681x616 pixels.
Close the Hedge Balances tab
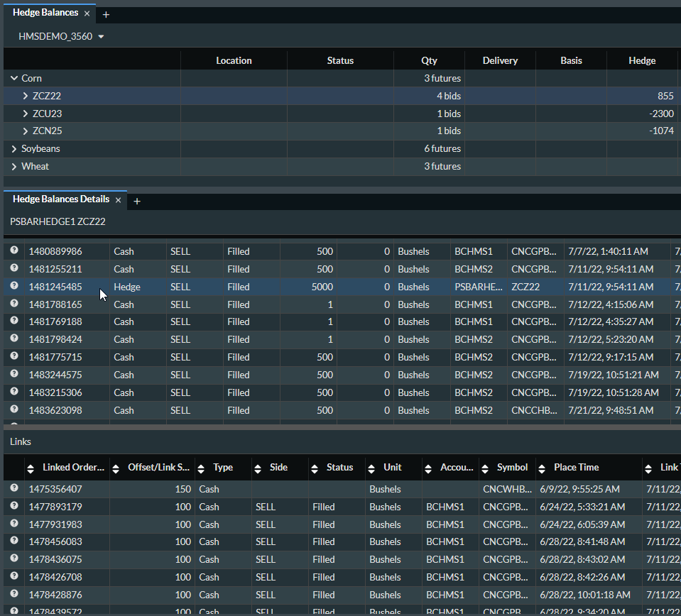[x=87, y=13]
